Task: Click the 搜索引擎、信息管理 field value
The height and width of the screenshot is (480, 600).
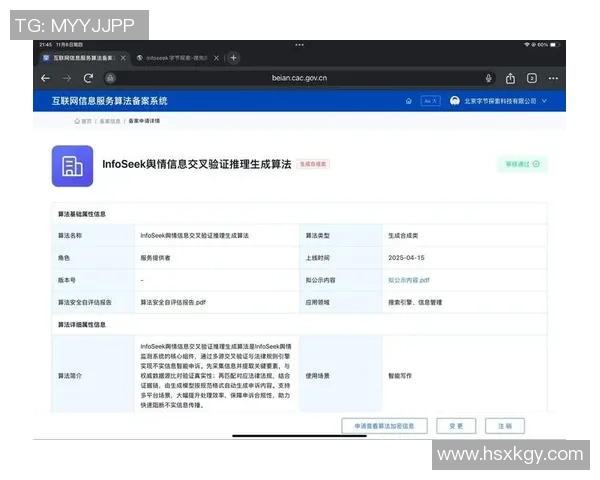Action: click(415, 302)
